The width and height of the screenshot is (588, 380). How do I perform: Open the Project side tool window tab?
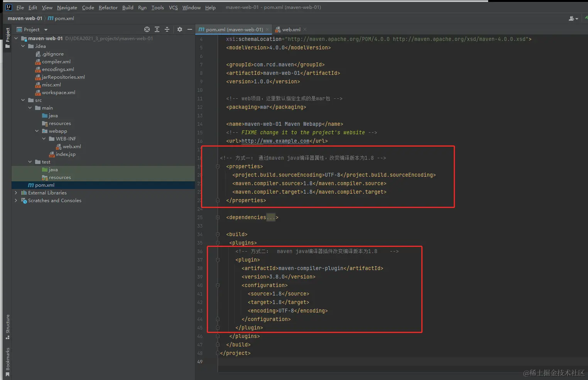point(7,38)
